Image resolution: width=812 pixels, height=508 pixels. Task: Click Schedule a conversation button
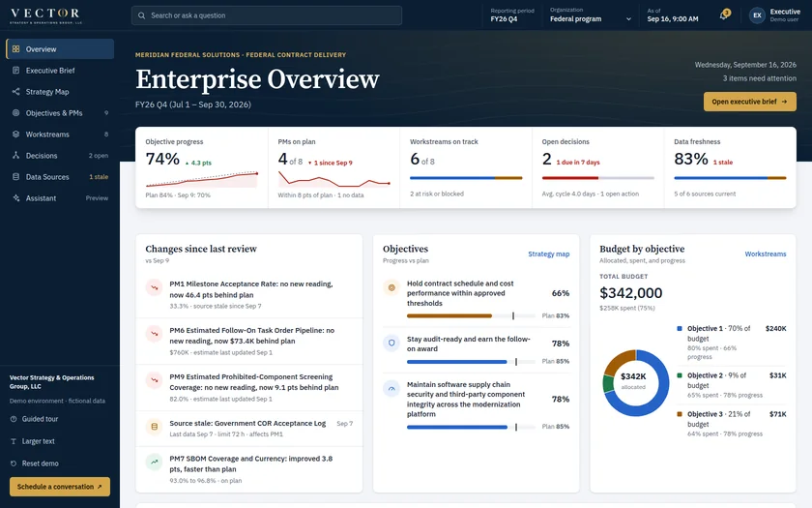pos(60,487)
